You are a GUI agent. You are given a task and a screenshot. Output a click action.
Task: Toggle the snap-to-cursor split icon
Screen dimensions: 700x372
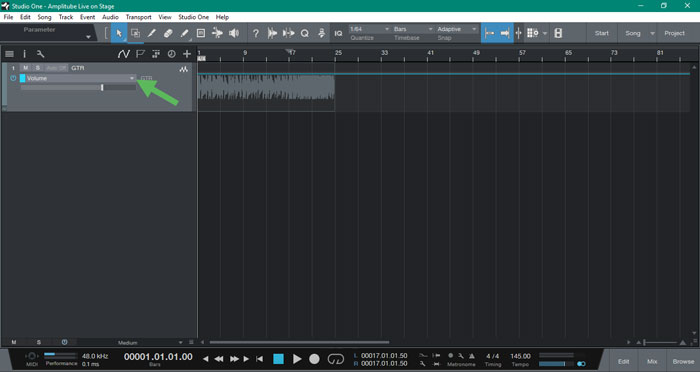click(518, 33)
